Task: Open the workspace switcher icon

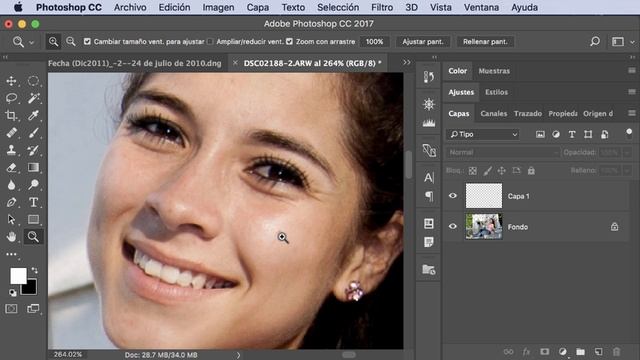Action: (618, 42)
